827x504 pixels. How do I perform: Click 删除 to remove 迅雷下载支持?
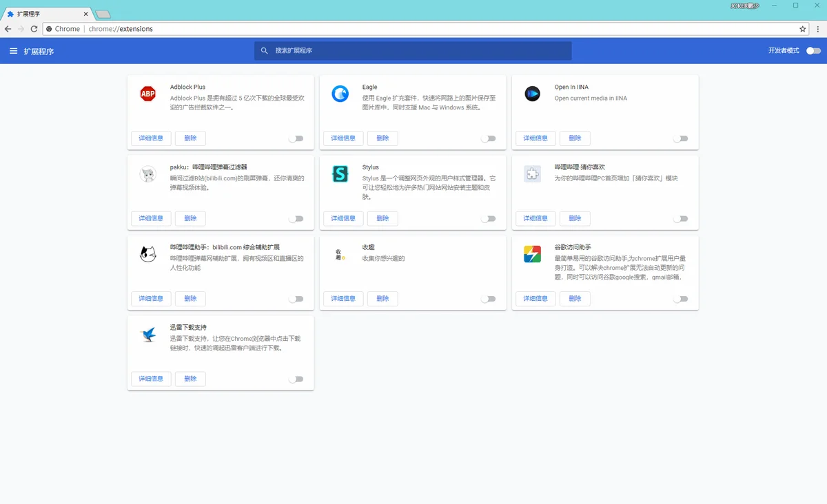pyautogui.click(x=190, y=379)
